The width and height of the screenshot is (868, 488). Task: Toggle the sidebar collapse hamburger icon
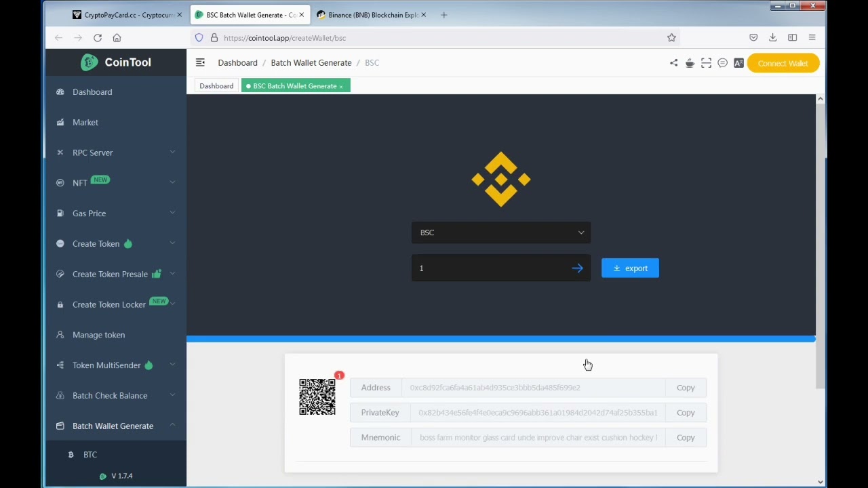coord(200,62)
